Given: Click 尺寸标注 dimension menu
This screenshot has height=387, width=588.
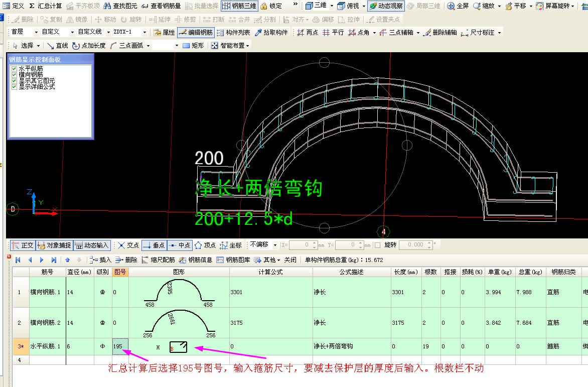Looking at the screenshot, I should click(x=481, y=32).
